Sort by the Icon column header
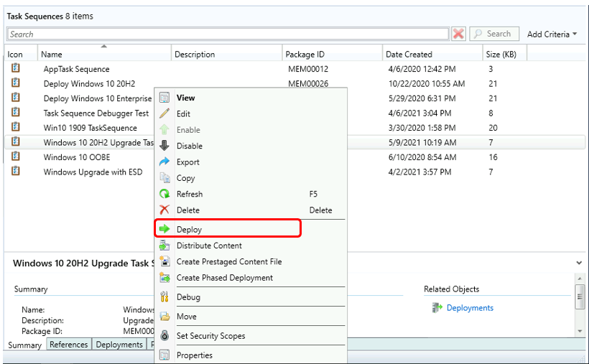Viewport: 589px width, 364px height. [21, 54]
